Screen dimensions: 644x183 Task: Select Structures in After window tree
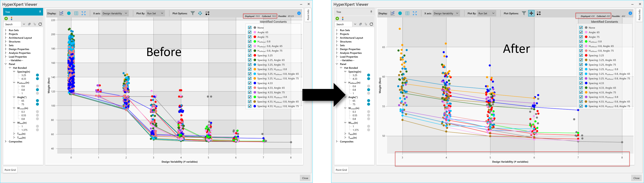point(346,42)
